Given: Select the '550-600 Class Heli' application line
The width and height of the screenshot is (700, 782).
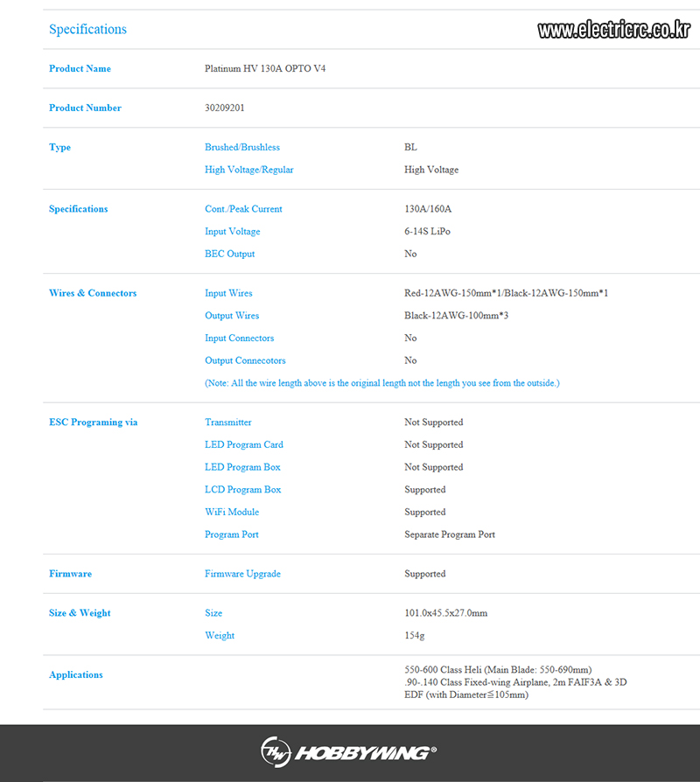Looking at the screenshot, I should click(x=498, y=670).
